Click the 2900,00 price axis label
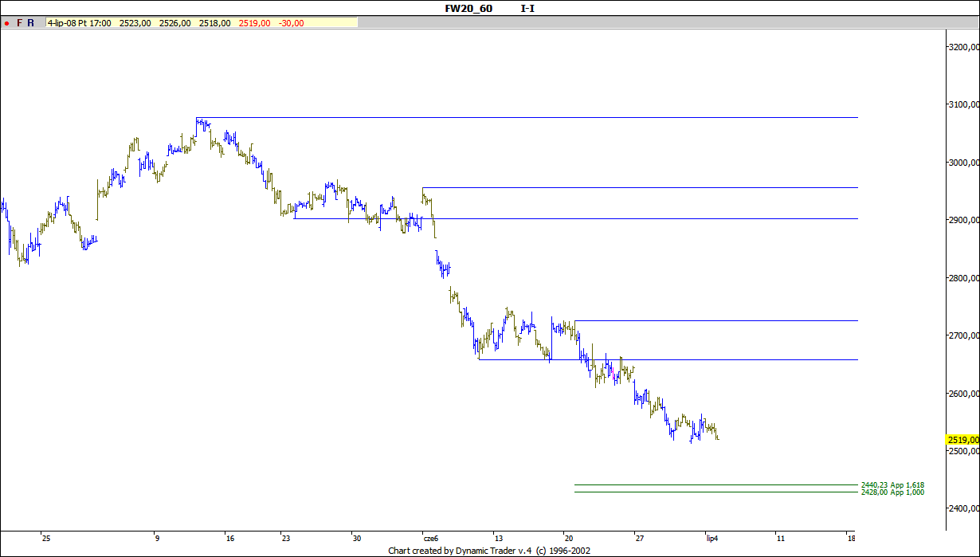The width and height of the screenshot is (980, 557). pyautogui.click(x=963, y=220)
